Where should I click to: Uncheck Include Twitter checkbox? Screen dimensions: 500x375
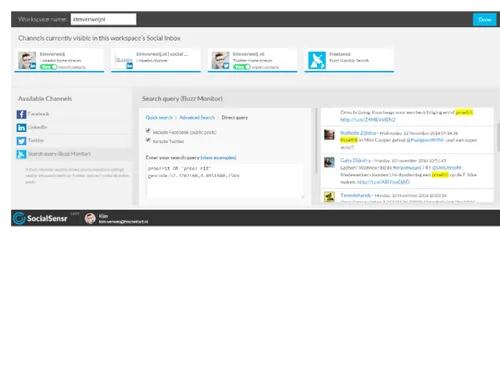click(148, 140)
